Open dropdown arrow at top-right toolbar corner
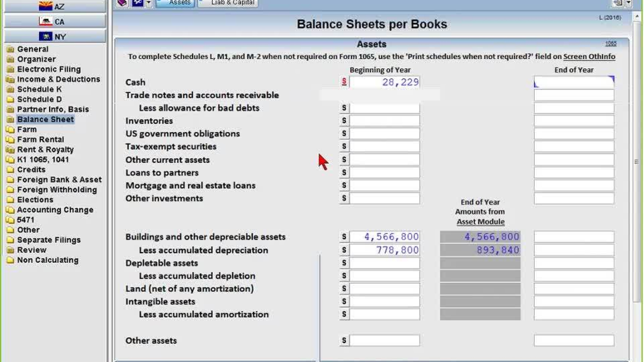This screenshot has height=362, width=644. tap(629, 3)
